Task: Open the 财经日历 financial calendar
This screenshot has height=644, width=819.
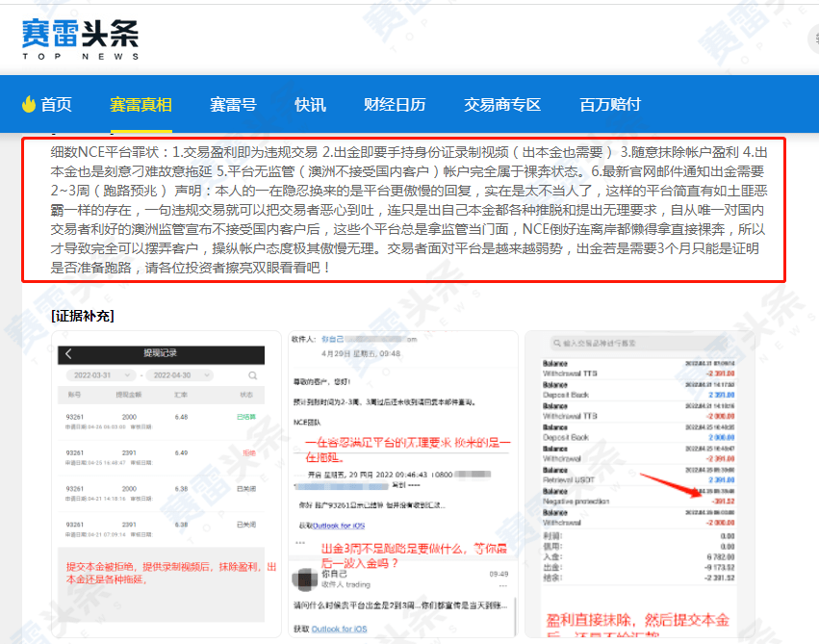Action: (x=395, y=105)
